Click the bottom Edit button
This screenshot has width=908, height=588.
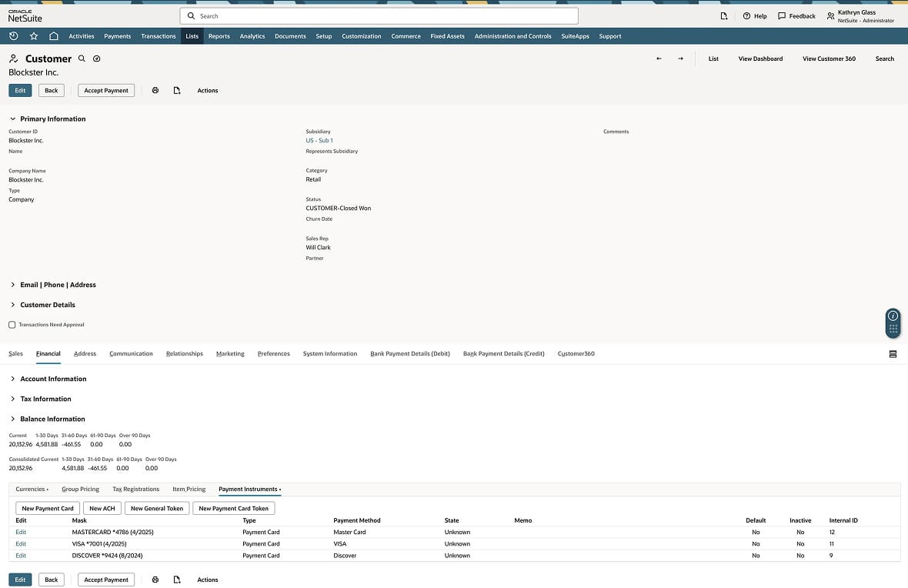[x=20, y=580]
